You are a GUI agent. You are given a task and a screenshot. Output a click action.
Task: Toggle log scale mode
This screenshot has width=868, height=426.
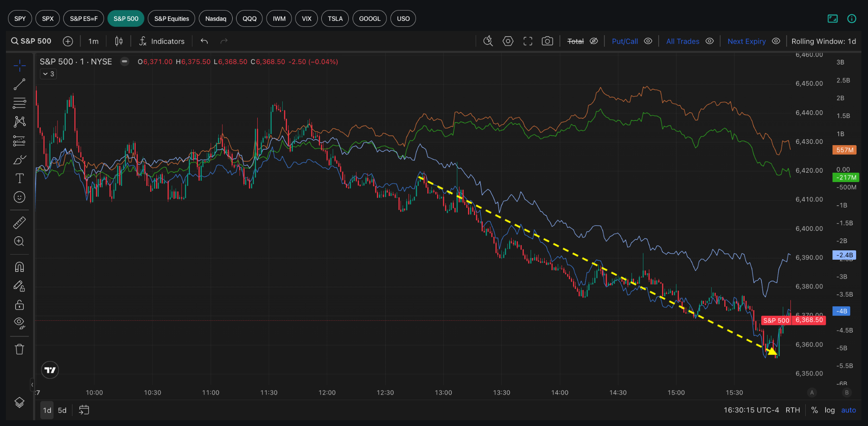[829, 410]
